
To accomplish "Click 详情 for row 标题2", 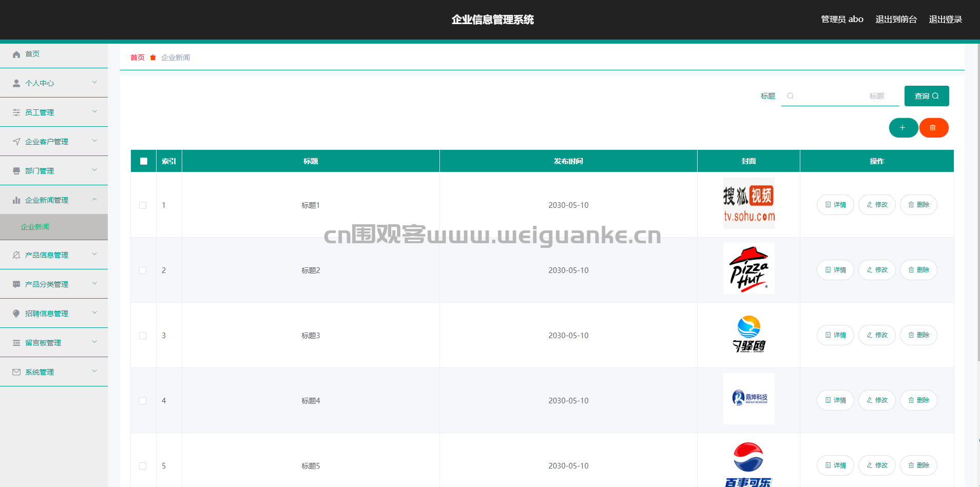I will (835, 270).
